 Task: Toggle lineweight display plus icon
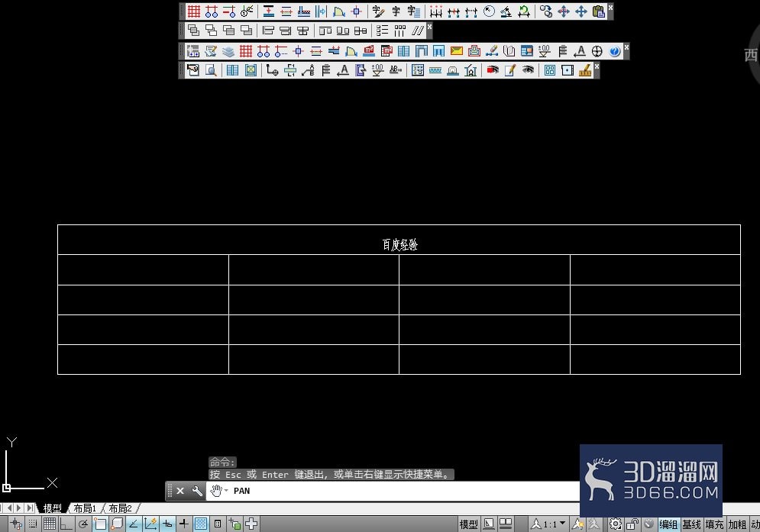click(184, 524)
